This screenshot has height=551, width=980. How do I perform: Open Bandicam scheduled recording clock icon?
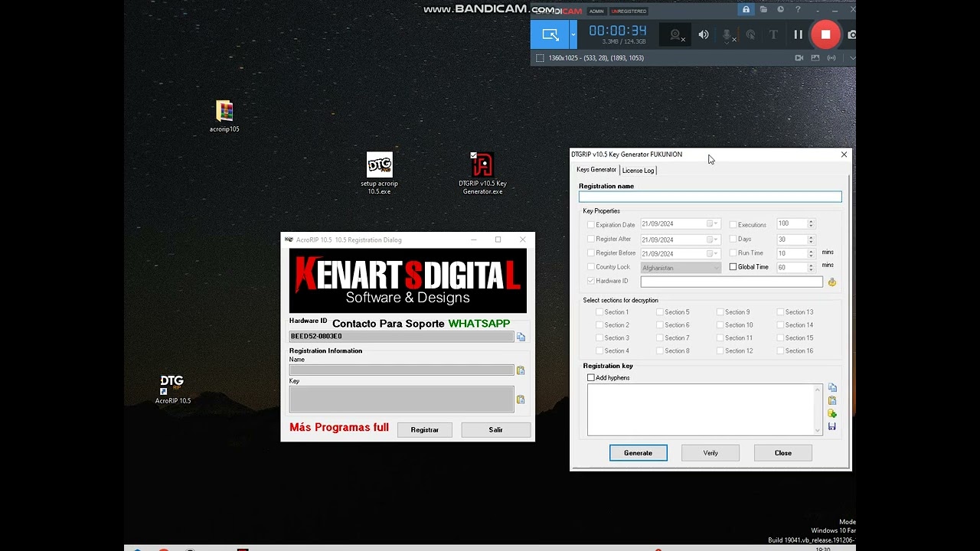point(781,10)
